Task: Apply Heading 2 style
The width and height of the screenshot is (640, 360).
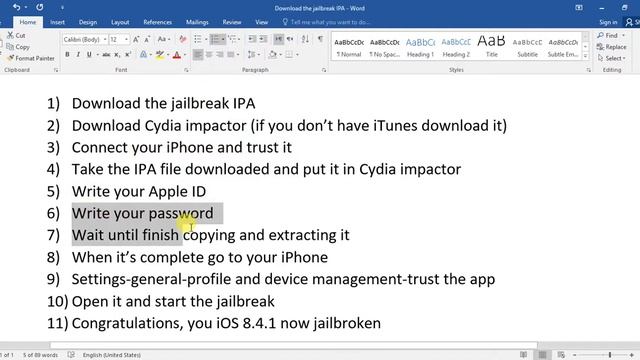Action: point(456,47)
